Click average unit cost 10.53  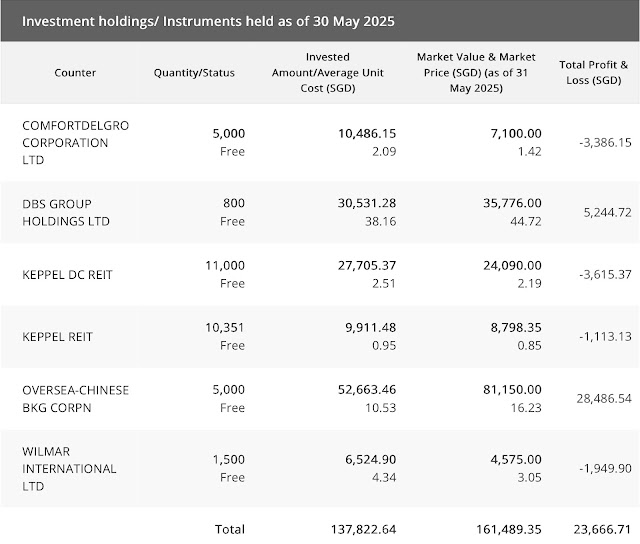click(380, 408)
